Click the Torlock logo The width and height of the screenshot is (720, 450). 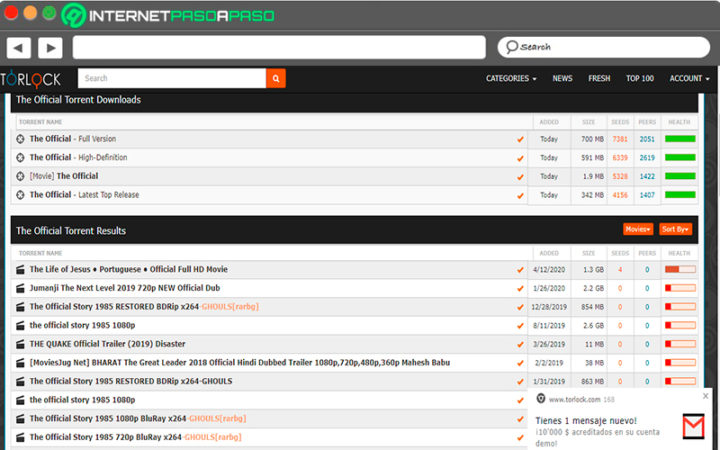[30, 78]
